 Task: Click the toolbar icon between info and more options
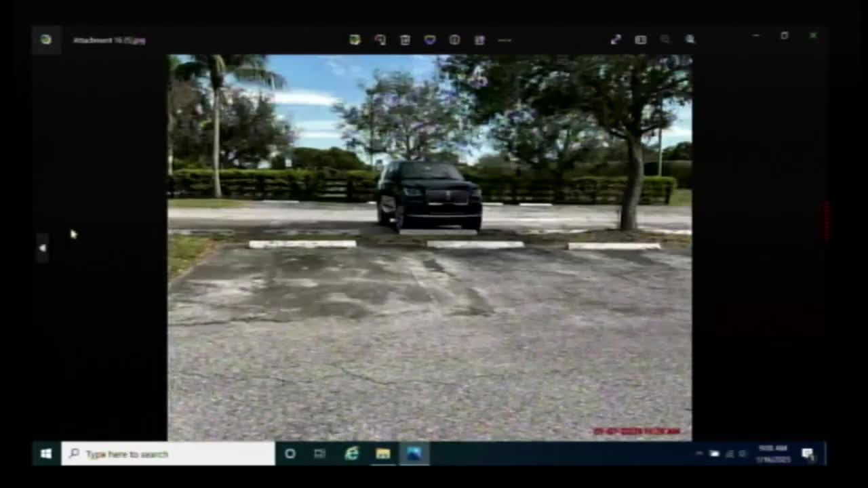pyautogui.click(x=479, y=40)
